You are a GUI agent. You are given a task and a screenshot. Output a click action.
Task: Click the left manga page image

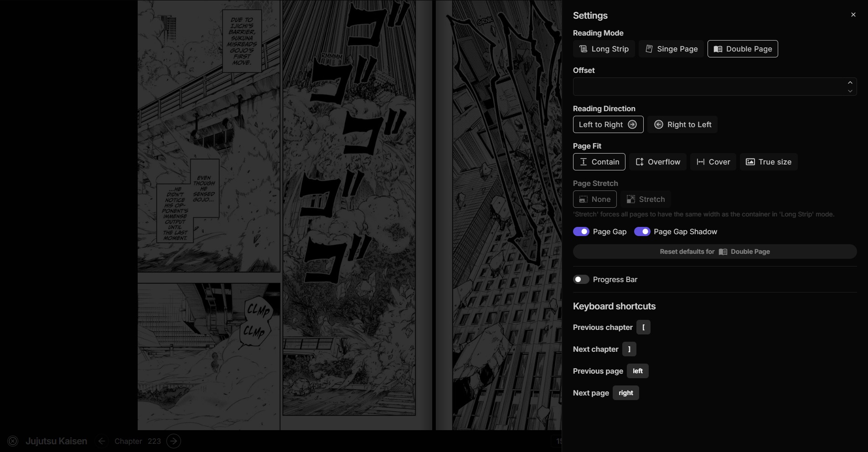(285, 215)
